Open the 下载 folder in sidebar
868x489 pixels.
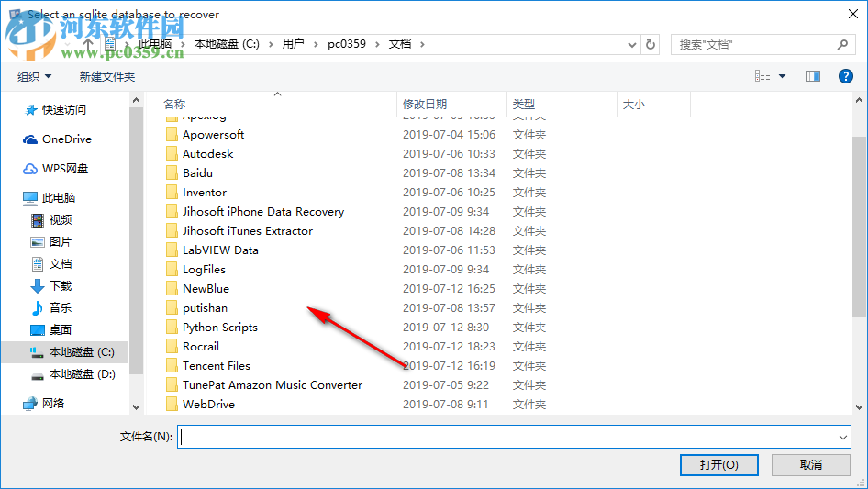click(x=60, y=285)
